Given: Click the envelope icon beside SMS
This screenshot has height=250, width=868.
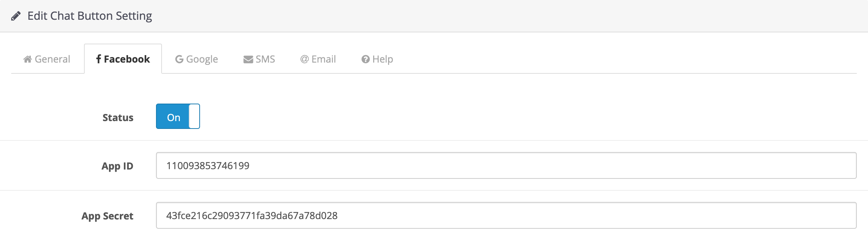Looking at the screenshot, I should click(248, 59).
